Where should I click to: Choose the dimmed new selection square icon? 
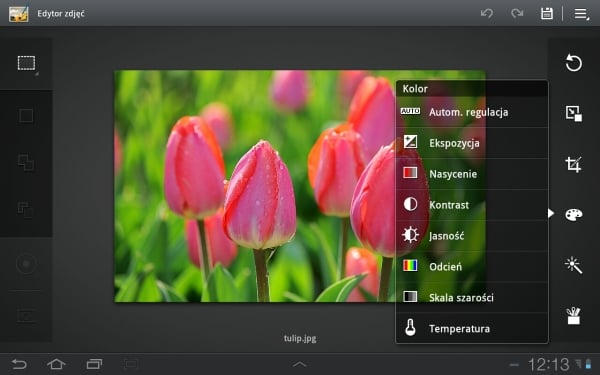tap(26, 115)
